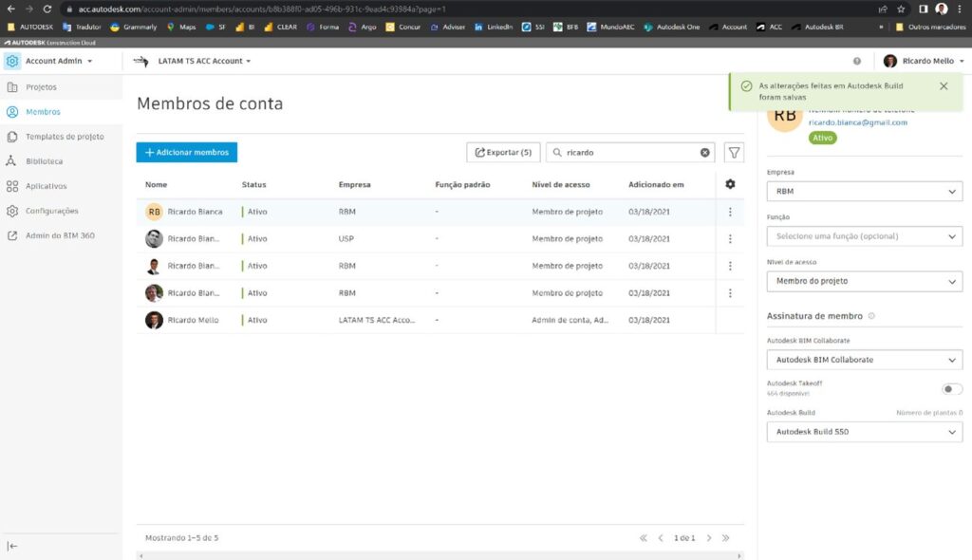The width and height of the screenshot is (972, 560).
Task: Open the Função selection dropdown
Action: [x=864, y=236]
